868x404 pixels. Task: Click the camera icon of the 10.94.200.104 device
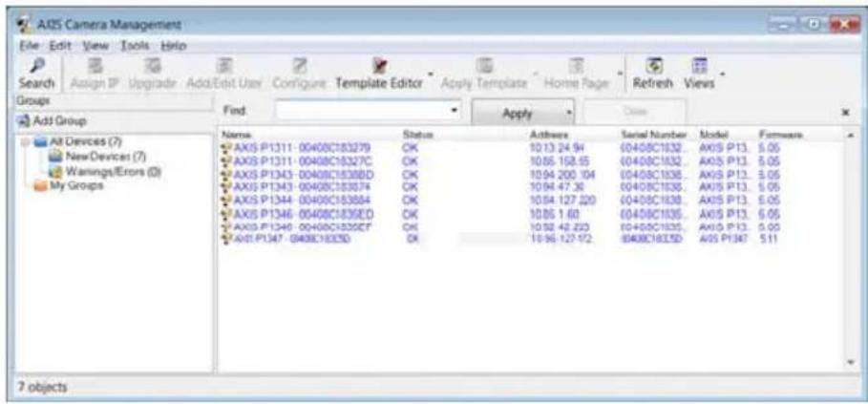click(x=226, y=174)
